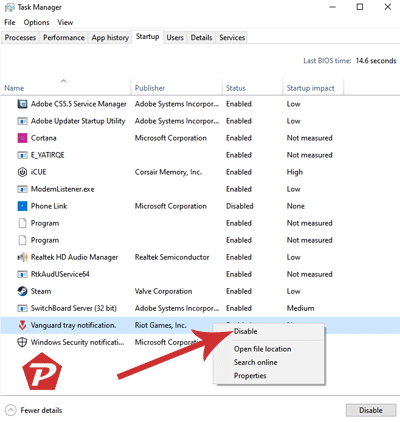Image resolution: width=400 pixels, height=422 pixels.
Task: Maximize the Task Manager window
Action: point(360,7)
